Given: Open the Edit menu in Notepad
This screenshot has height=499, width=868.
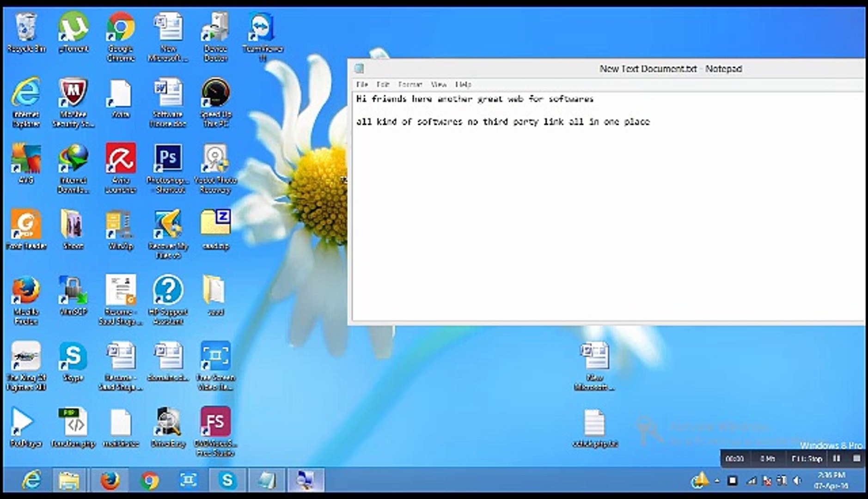Looking at the screenshot, I should (383, 84).
